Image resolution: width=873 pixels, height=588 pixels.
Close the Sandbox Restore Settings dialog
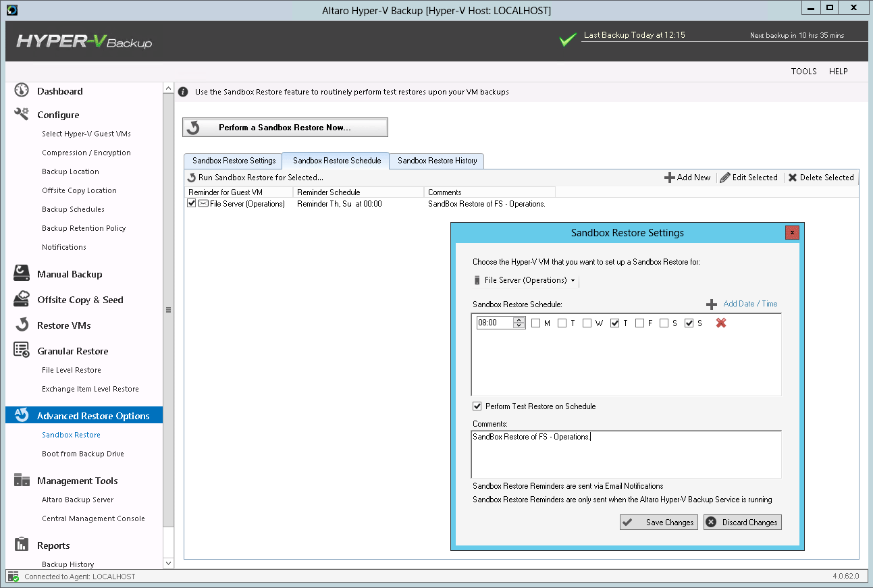coord(792,233)
